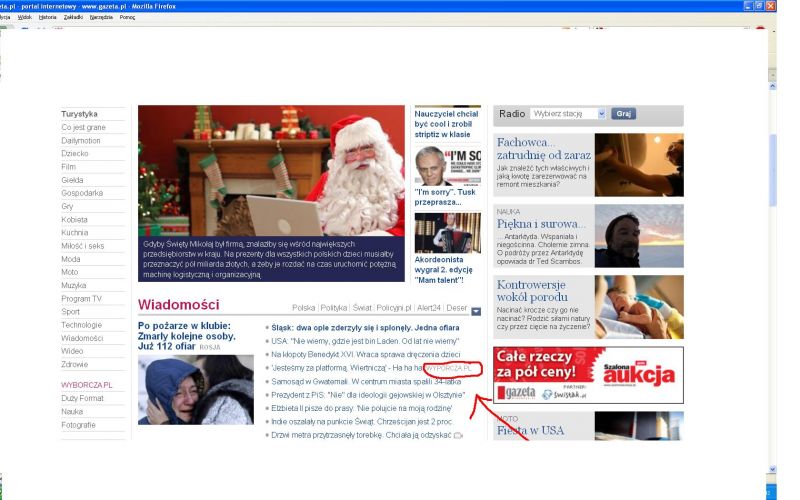
Task: Open the Kobieta section
Action: [x=74, y=219]
